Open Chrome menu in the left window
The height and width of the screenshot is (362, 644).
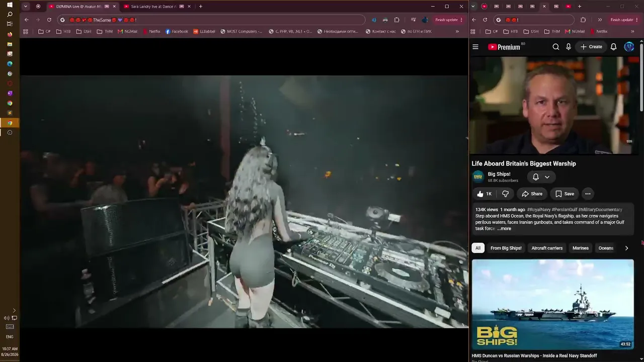pyautogui.click(x=461, y=20)
